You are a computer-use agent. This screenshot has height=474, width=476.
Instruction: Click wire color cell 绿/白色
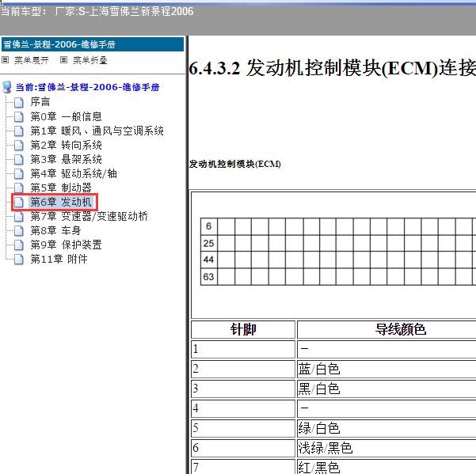click(387, 428)
